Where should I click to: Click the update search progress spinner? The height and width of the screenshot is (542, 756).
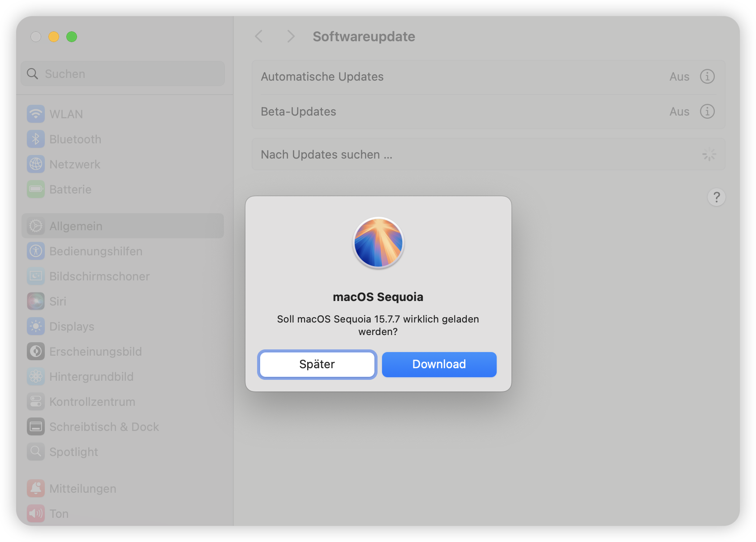pyautogui.click(x=709, y=155)
